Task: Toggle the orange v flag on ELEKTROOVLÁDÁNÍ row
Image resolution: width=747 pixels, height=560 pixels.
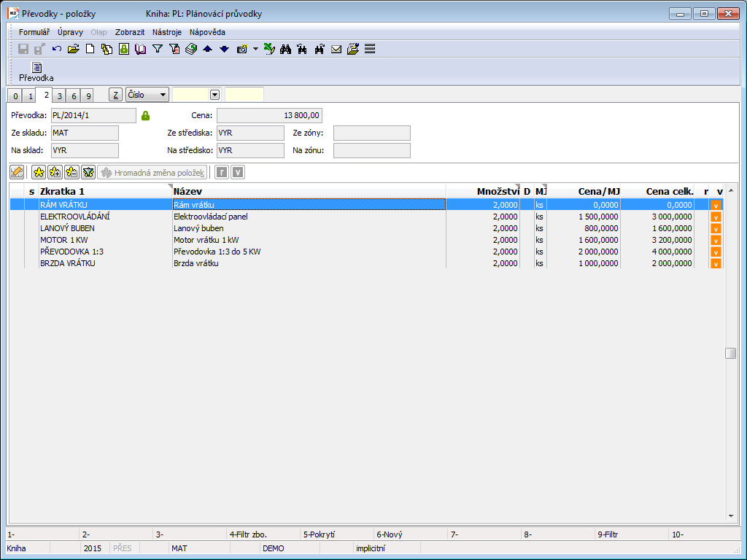Action: coord(716,217)
